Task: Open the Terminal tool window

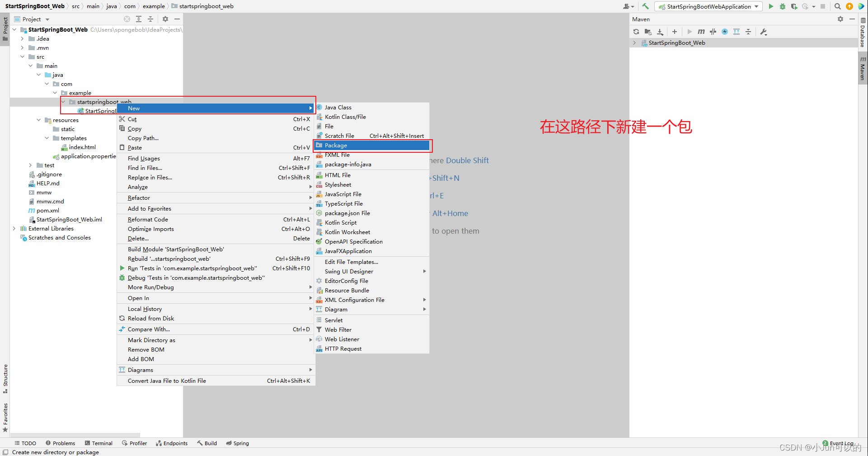Action: [x=99, y=443]
